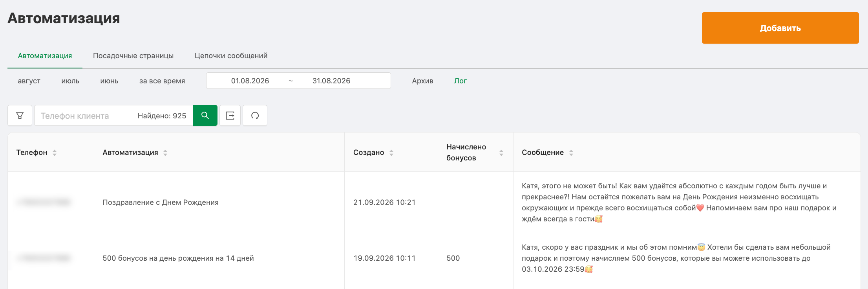Select the июль period filter
Screen dimensions: 868x289
point(70,81)
